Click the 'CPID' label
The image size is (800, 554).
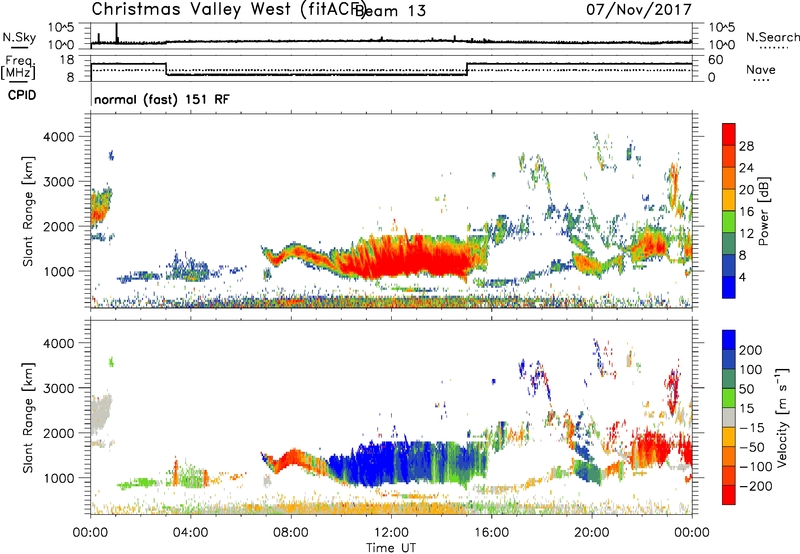pos(22,95)
